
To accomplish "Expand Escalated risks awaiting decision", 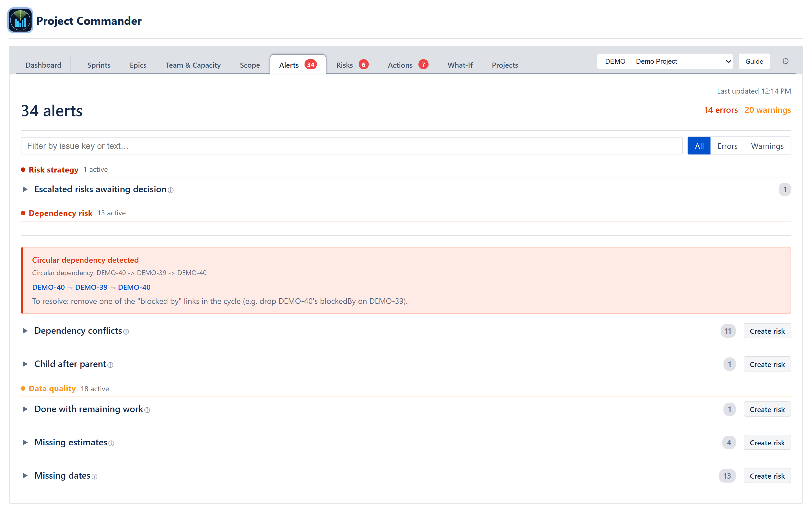I will point(25,189).
